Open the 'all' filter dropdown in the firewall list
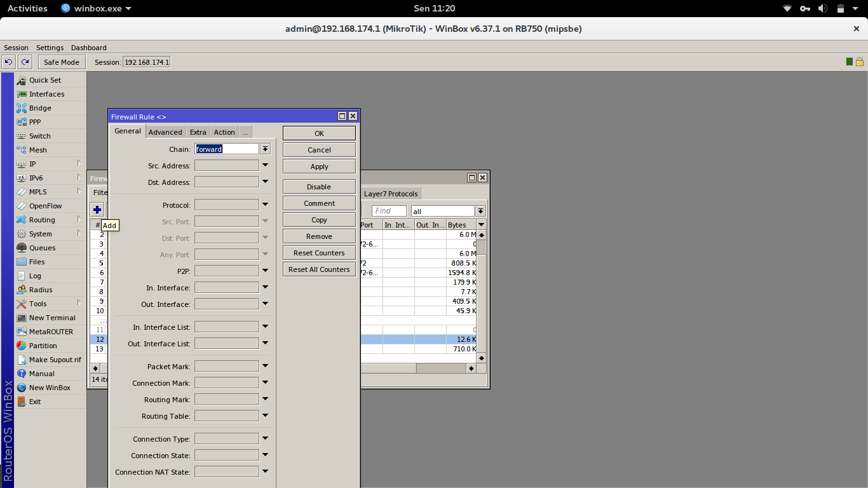868x488 pixels. (x=481, y=211)
